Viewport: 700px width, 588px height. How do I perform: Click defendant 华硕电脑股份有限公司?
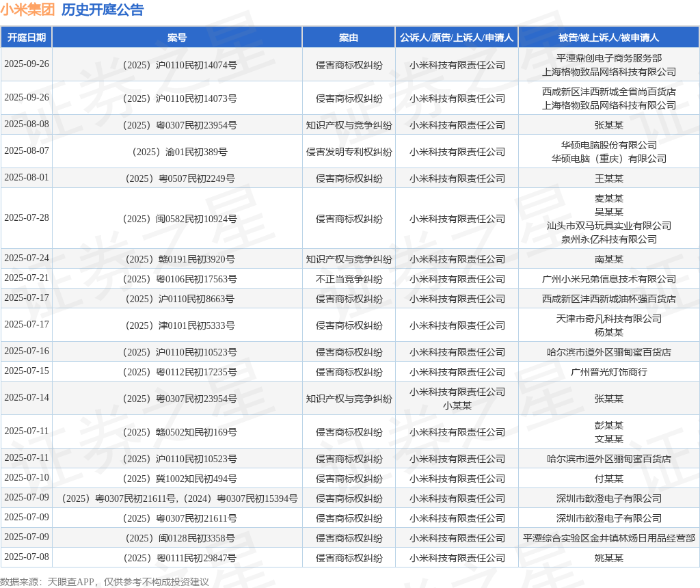tap(609, 146)
